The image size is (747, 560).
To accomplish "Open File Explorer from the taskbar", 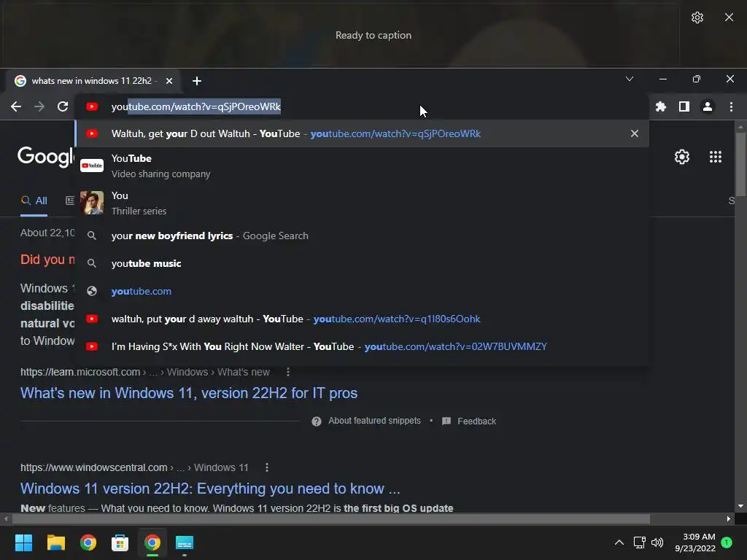I will (55, 542).
